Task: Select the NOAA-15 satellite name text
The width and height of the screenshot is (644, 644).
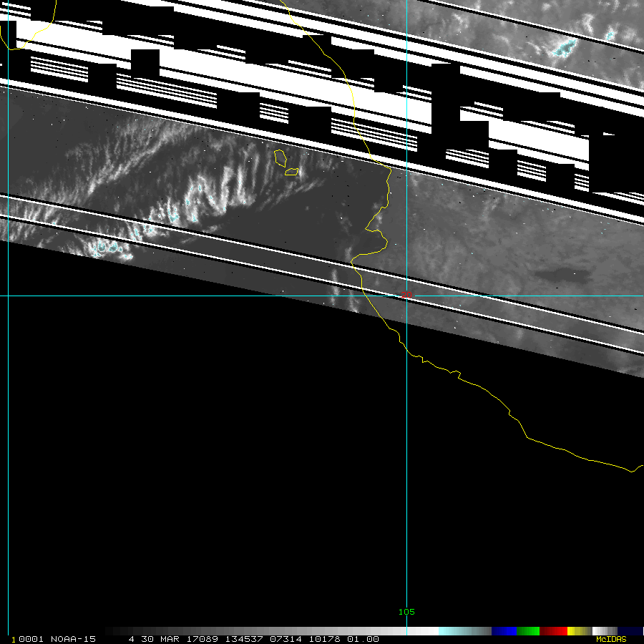Action: [x=73, y=639]
